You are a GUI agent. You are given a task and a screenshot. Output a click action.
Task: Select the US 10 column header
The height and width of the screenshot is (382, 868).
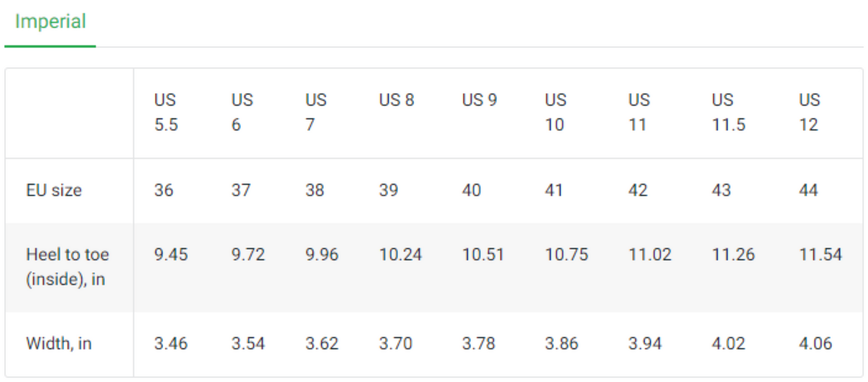pyautogui.click(x=554, y=112)
